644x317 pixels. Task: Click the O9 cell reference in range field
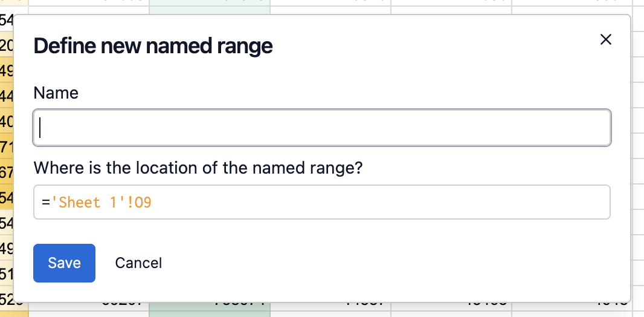143,202
